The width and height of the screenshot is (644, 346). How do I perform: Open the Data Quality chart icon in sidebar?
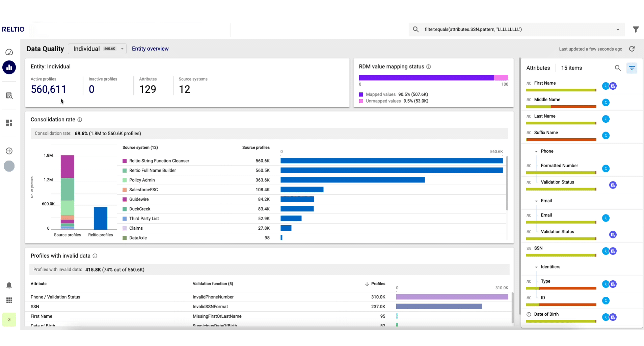click(x=9, y=67)
